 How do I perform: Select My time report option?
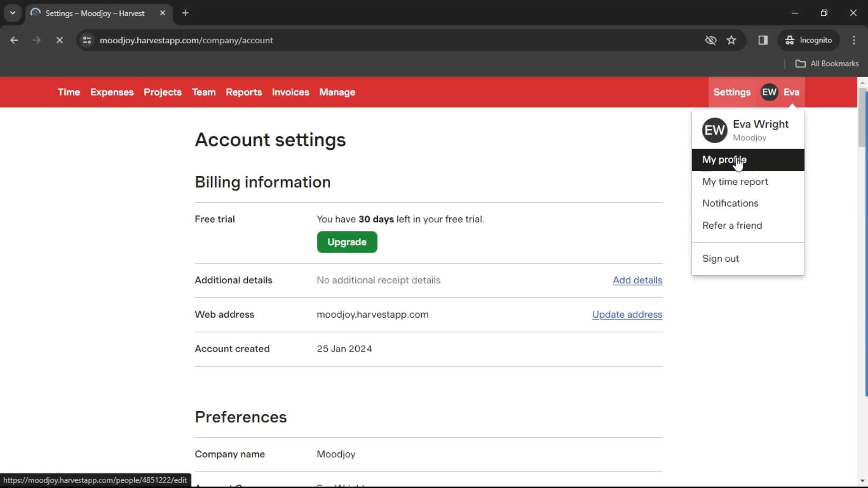735,181
